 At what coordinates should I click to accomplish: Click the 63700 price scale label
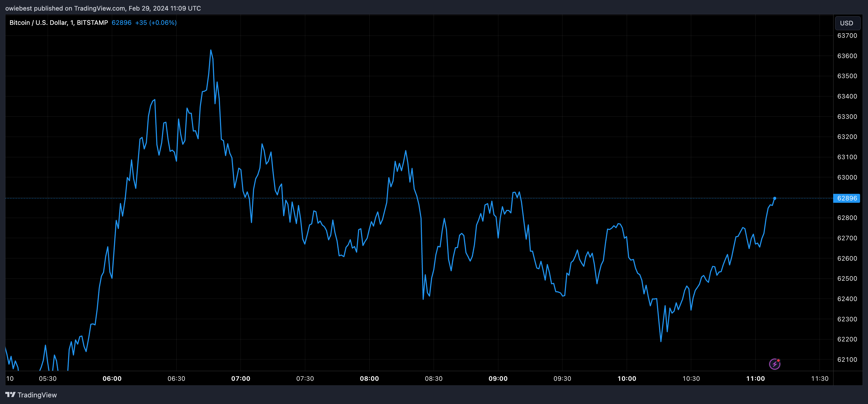click(x=847, y=36)
